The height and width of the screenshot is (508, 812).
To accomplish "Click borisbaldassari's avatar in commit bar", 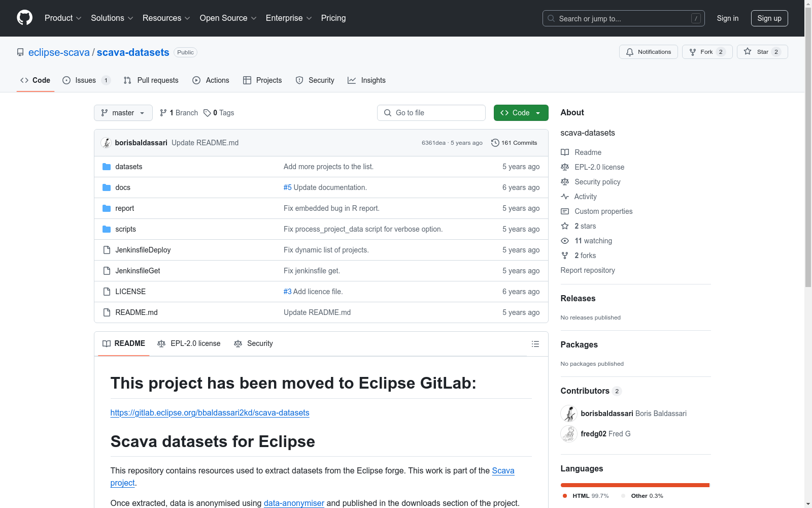I will pyautogui.click(x=106, y=143).
